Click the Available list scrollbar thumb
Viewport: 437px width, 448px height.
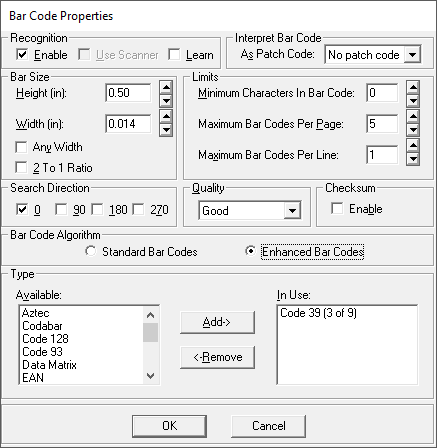coord(150,332)
